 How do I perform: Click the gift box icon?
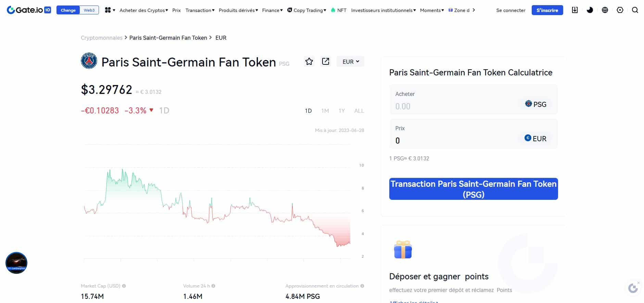click(403, 250)
